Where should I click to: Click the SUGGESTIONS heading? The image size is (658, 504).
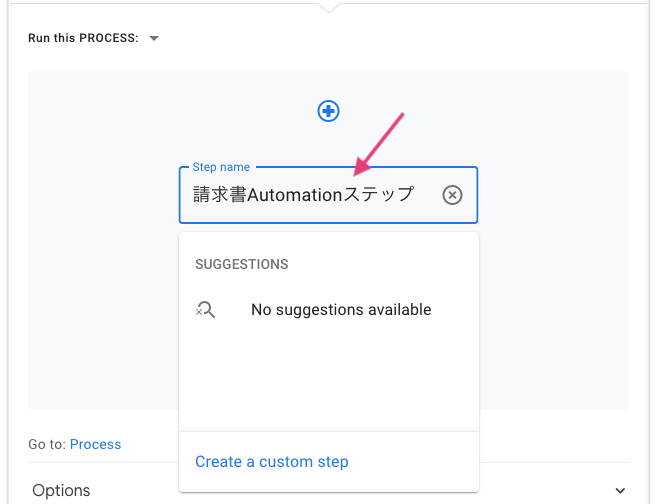click(242, 264)
